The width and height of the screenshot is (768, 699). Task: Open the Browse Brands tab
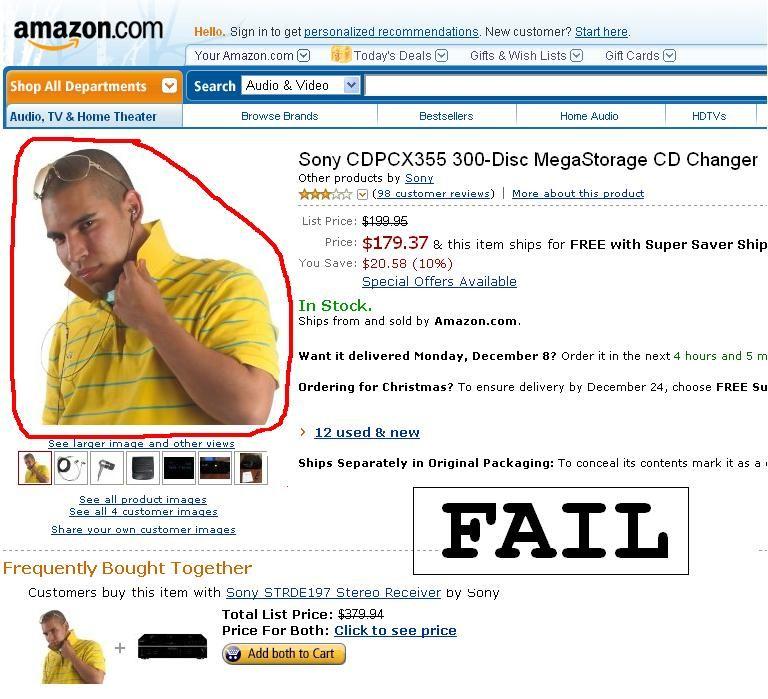point(280,116)
